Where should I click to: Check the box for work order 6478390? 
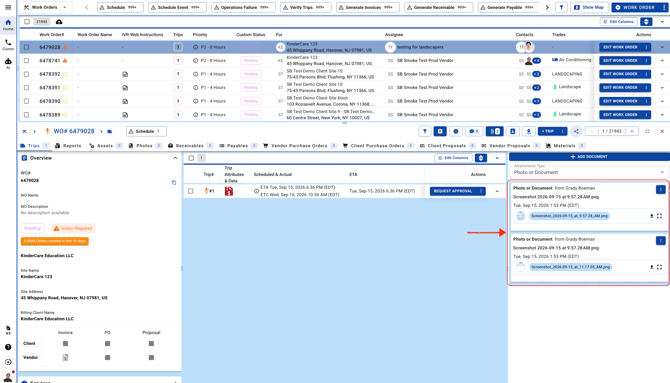point(26,101)
